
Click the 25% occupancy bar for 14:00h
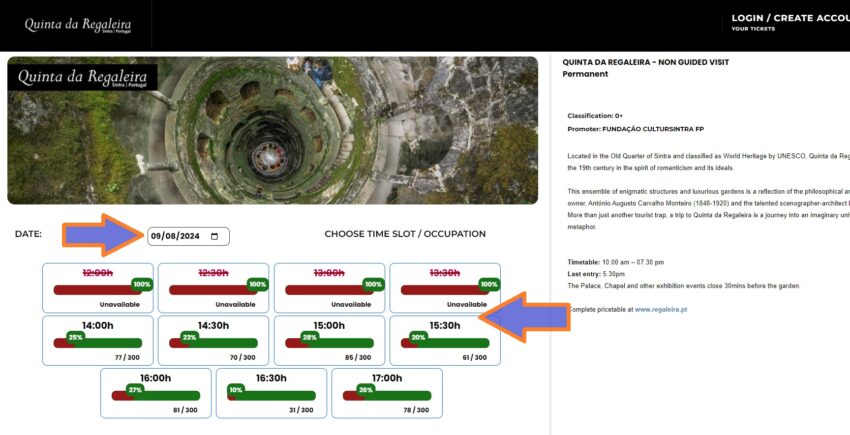98,343
